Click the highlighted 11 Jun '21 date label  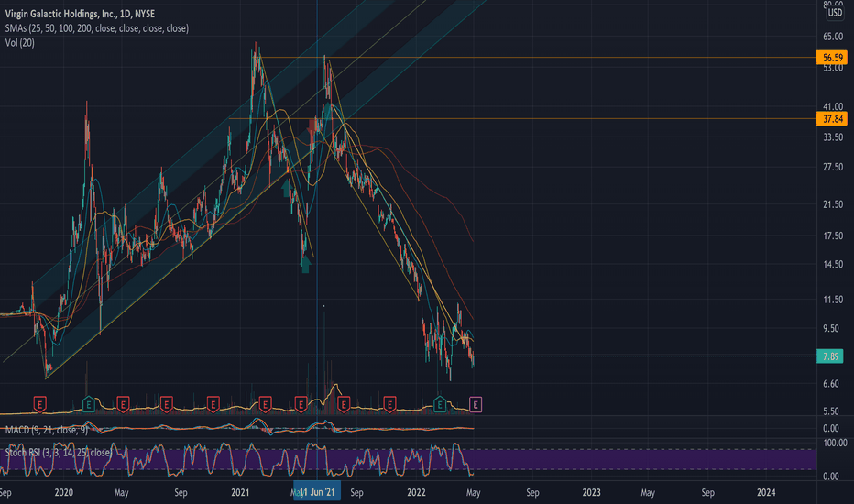pyautogui.click(x=317, y=492)
